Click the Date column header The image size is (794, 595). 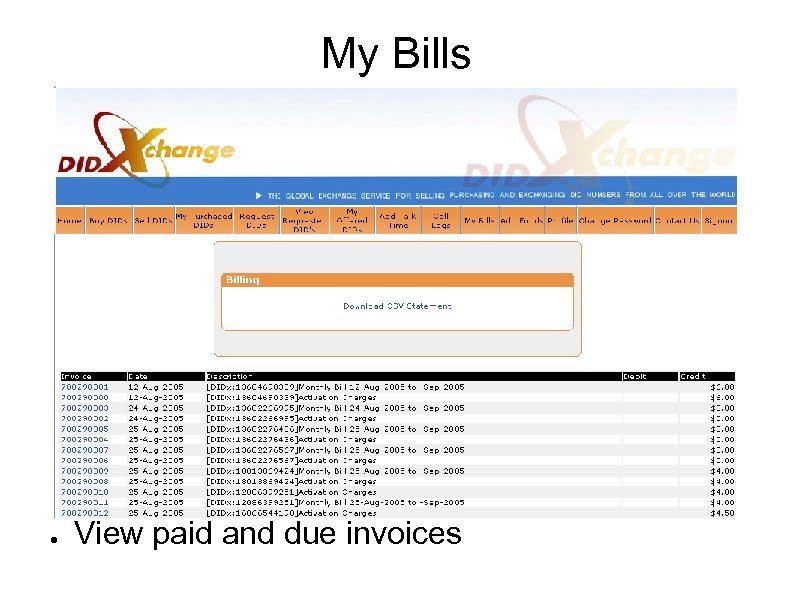point(166,376)
